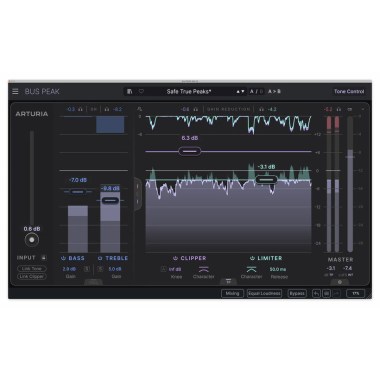Select the Clipper Character curve icon
Image resolution: width=380 pixels, height=380 pixels.
point(204,269)
